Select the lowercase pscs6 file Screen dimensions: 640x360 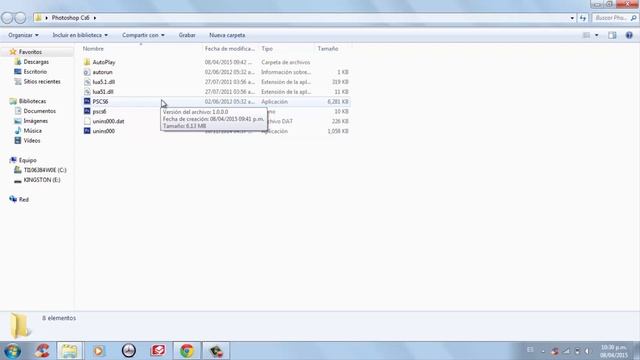99,111
